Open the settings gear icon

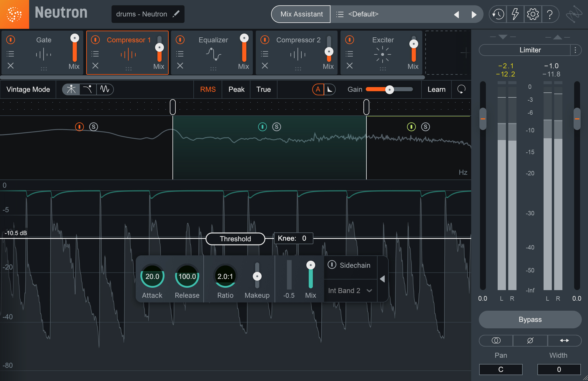coord(533,14)
